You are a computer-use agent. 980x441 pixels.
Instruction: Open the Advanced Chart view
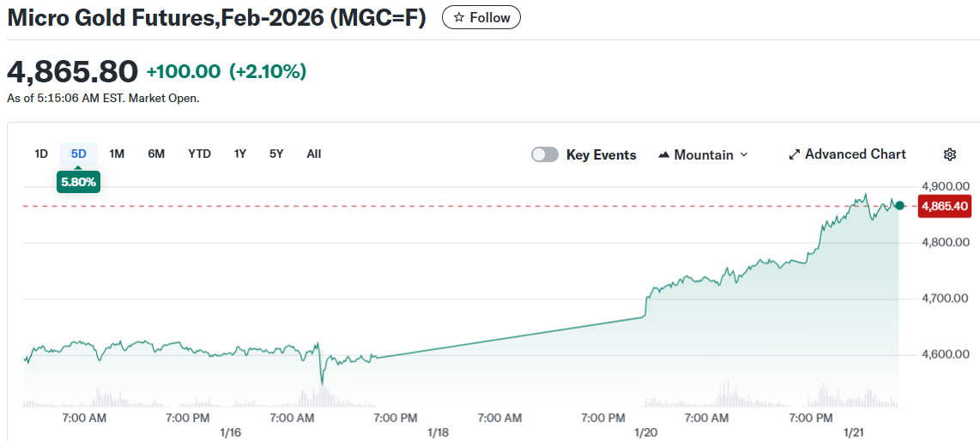[847, 154]
